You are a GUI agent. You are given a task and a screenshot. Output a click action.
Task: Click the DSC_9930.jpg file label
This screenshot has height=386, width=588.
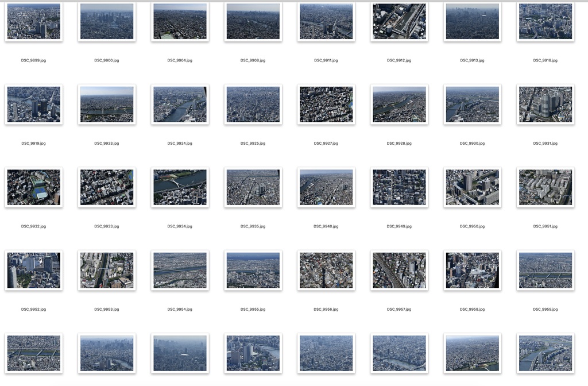pyautogui.click(x=473, y=143)
